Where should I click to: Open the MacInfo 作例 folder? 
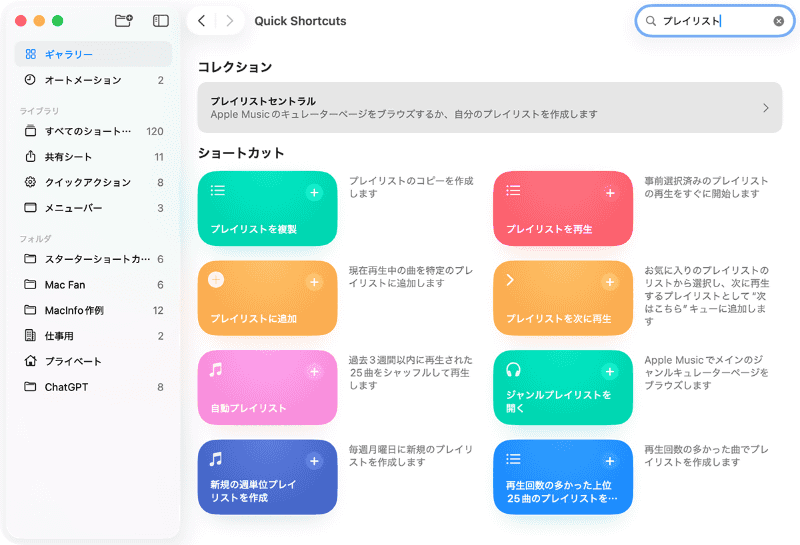point(93,310)
